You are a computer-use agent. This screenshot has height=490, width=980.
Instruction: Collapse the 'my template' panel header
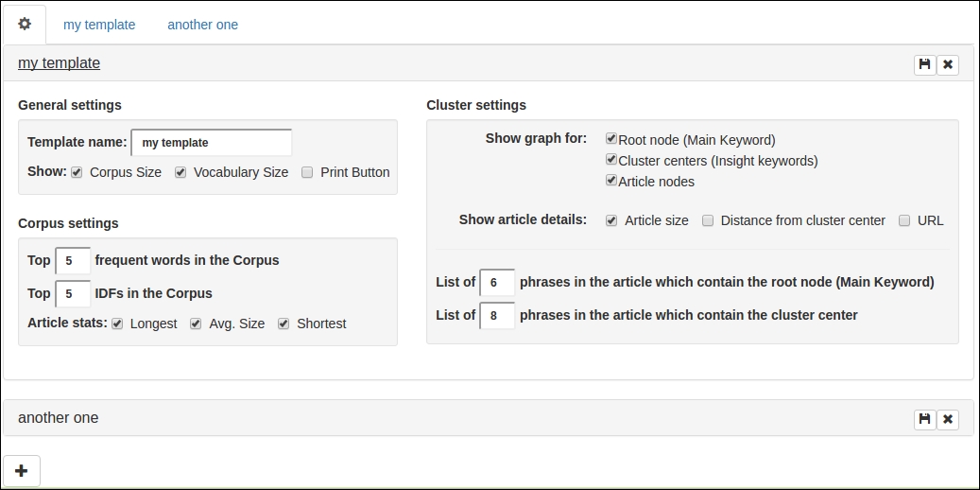(x=59, y=63)
